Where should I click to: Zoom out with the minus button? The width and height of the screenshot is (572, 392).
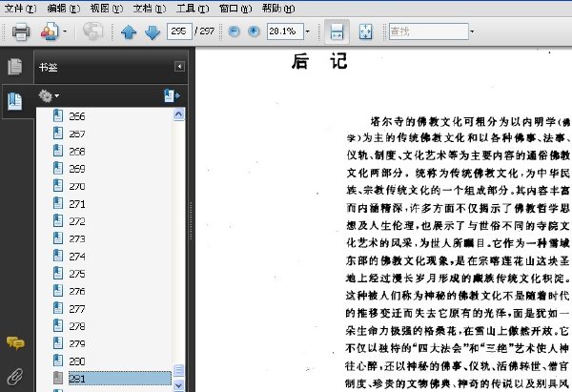coord(234,31)
